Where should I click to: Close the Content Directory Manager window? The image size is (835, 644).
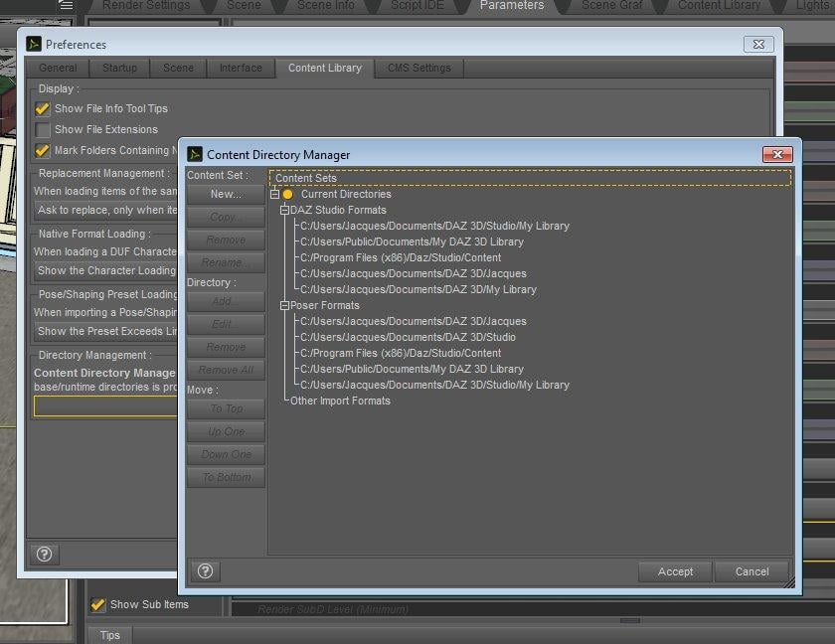tap(777, 154)
